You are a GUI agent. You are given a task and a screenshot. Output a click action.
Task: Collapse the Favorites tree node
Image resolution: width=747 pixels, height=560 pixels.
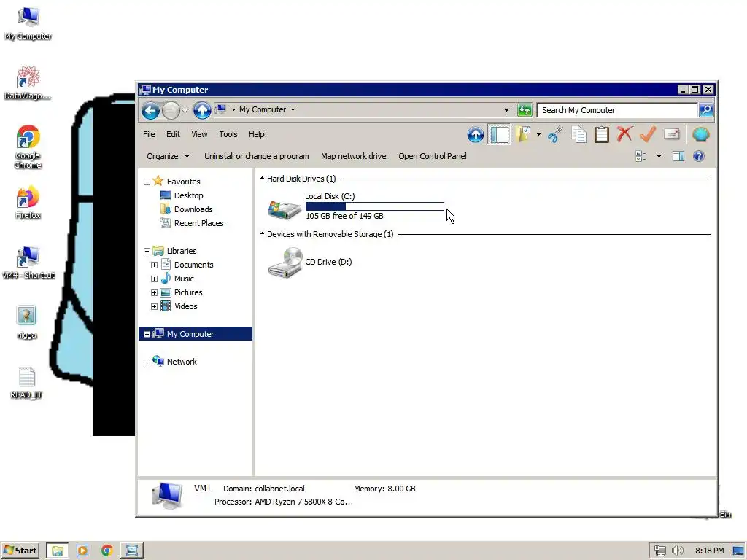pos(147,182)
